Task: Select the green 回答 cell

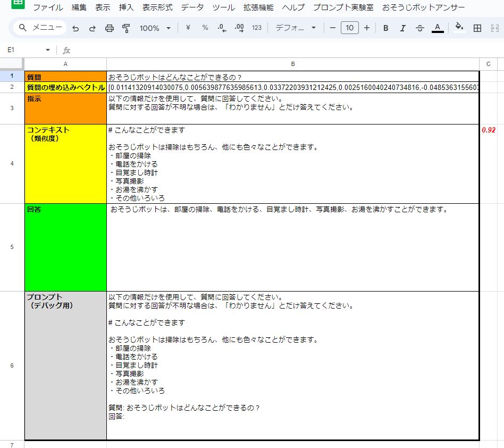Action: click(65, 247)
